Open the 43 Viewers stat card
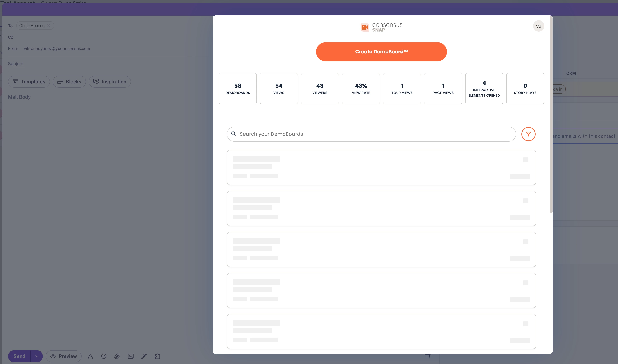Image resolution: width=618 pixels, height=364 pixels. coord(320,89)
